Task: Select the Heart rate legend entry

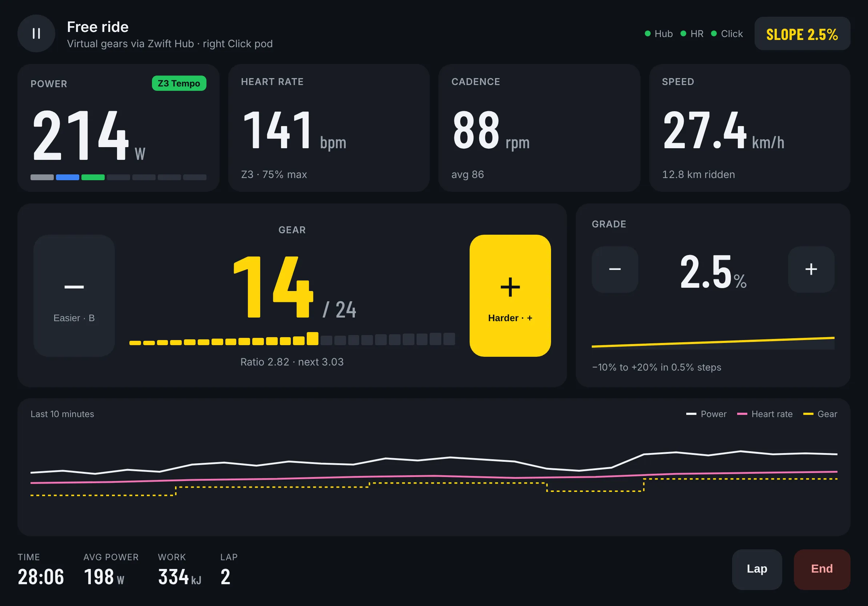Action: tap(765, 414)
